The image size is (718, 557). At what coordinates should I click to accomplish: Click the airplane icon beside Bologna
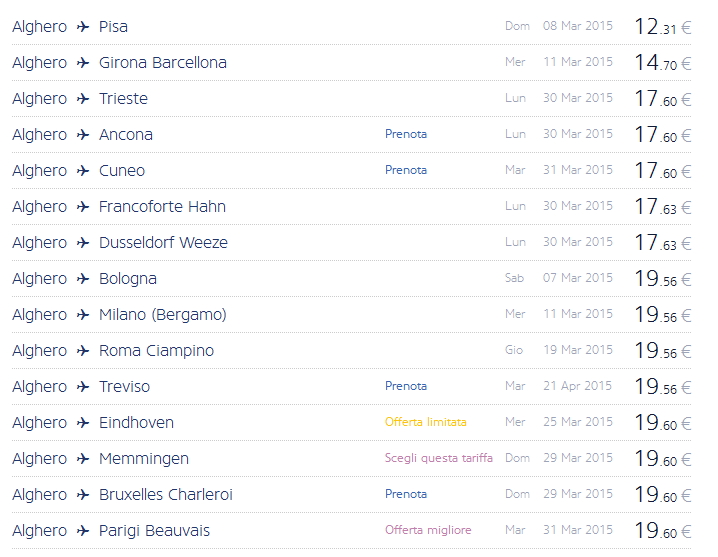point(83,279)
